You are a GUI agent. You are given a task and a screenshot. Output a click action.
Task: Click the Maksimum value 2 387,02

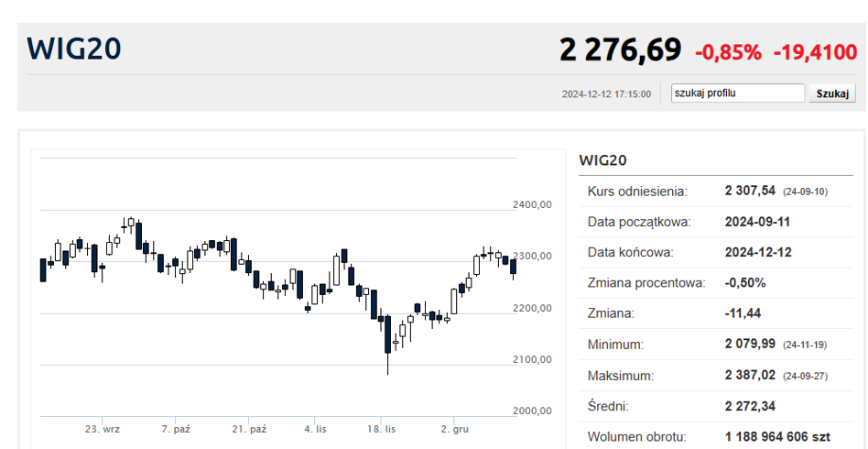pyautogui.click(x=750, y=376)
